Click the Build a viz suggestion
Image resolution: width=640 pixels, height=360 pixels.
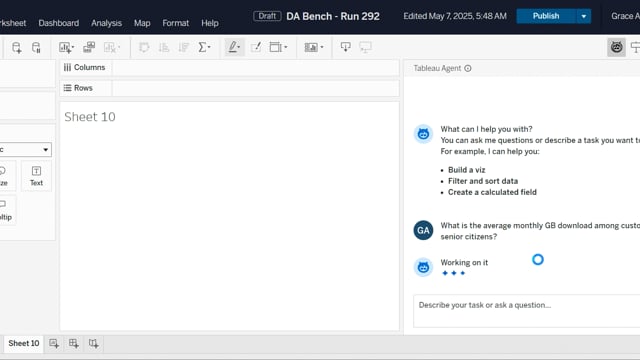pyautogui.click(x=467, y=170)
